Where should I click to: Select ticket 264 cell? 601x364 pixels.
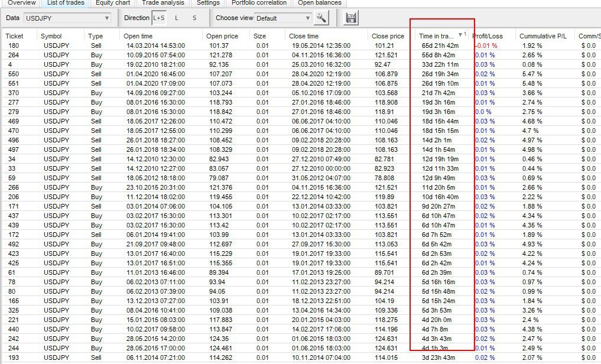(x=14, y=55)
